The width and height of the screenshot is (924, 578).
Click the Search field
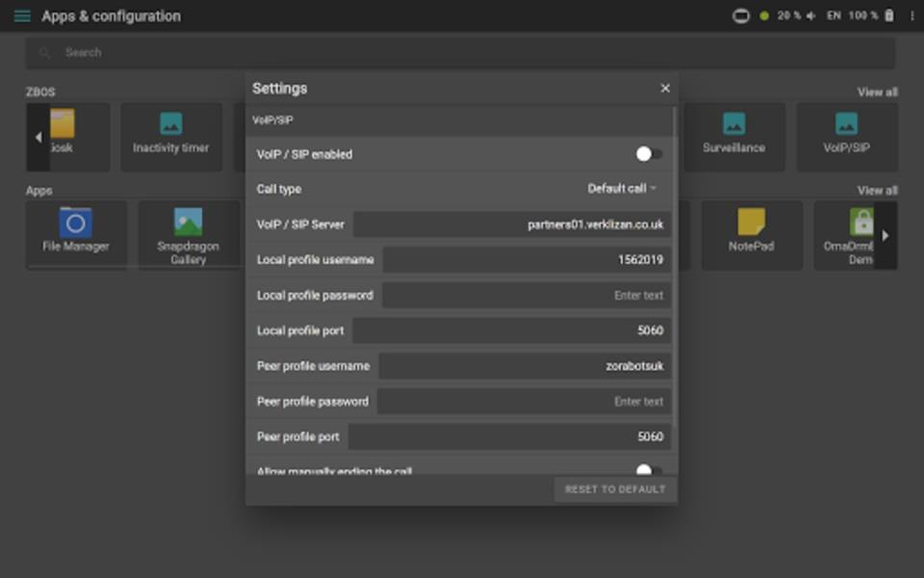(460, 52)
